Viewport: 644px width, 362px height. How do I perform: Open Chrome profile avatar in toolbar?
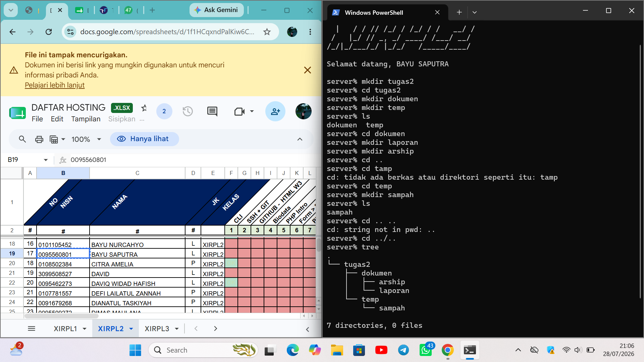click(x=292, y=32)
